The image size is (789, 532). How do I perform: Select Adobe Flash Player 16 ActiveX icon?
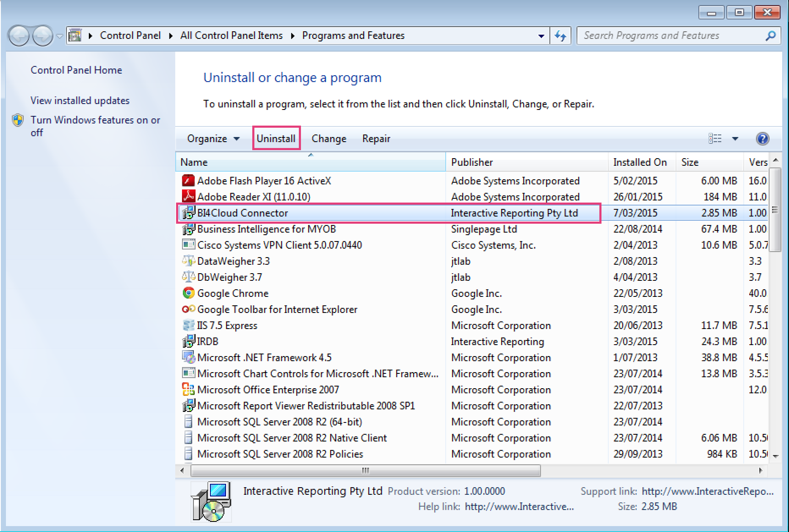coord(188,181)
